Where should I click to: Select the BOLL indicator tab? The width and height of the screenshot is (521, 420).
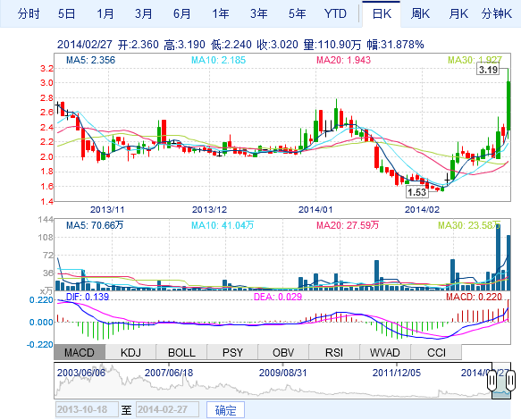point(181,352)
